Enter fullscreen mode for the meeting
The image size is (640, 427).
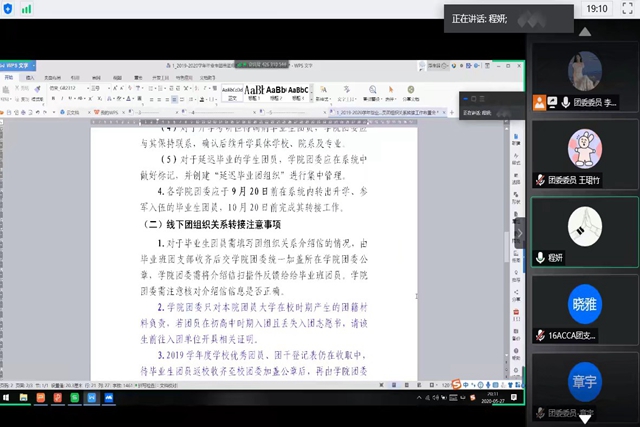[x=625, y=8]
